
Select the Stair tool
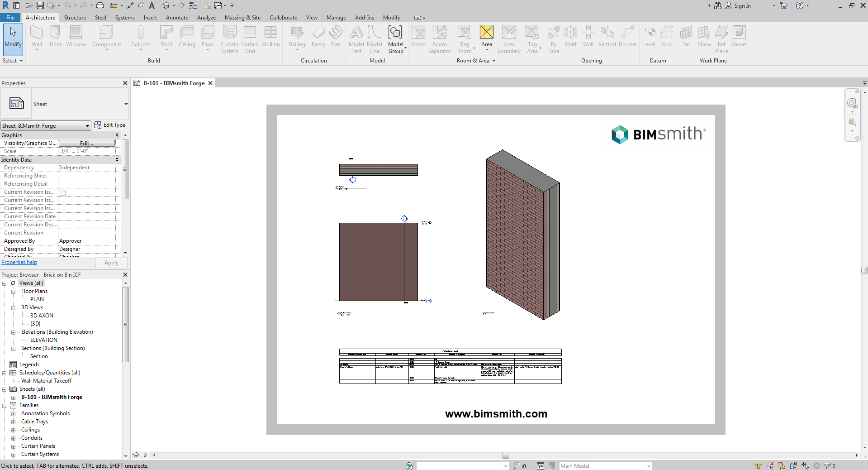pyautogui.click(x=336, y=37)
